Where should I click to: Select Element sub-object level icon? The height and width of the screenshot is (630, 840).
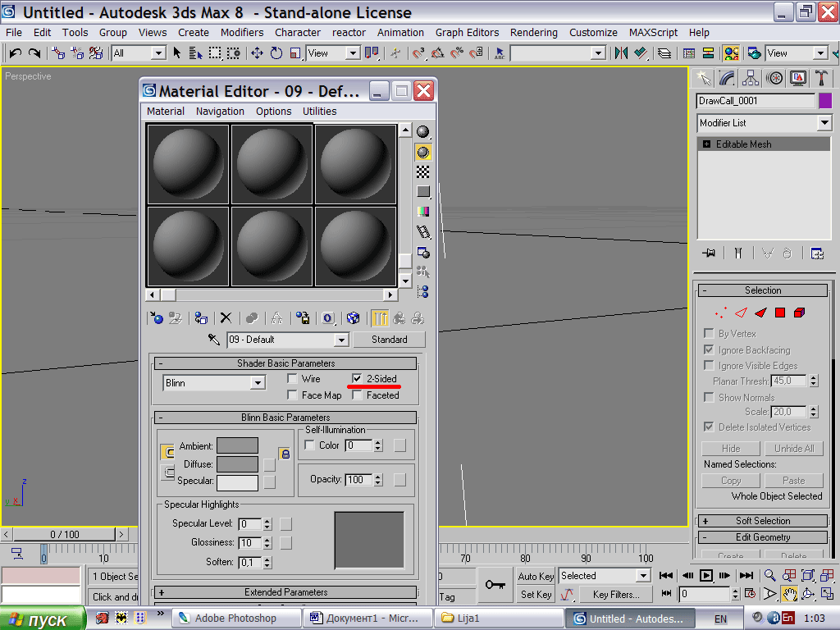tap(799, 313)
